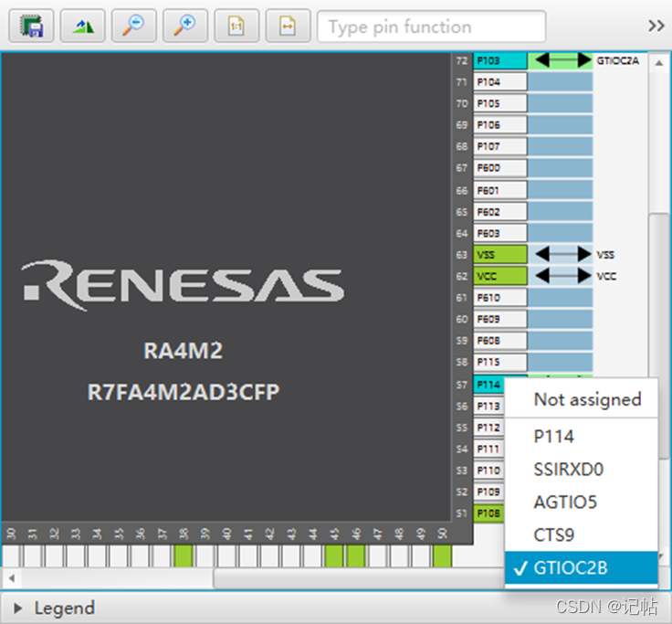This screenshot has height=624, width=672.
Task: Click pin 61 P610 box
Action: tap(499, 298)
